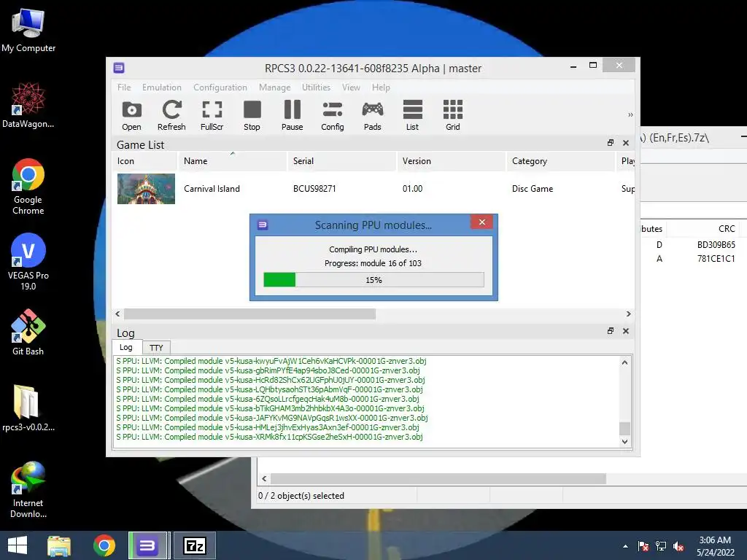Pause the emulation
Viewport: 747px width, 560px height.
[292, 115]
